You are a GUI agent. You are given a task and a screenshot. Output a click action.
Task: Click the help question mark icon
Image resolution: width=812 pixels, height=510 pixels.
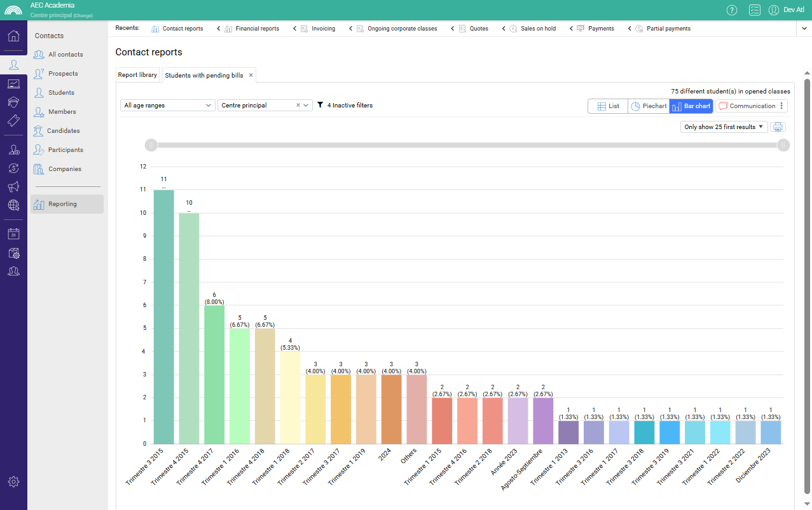[732, 10]
